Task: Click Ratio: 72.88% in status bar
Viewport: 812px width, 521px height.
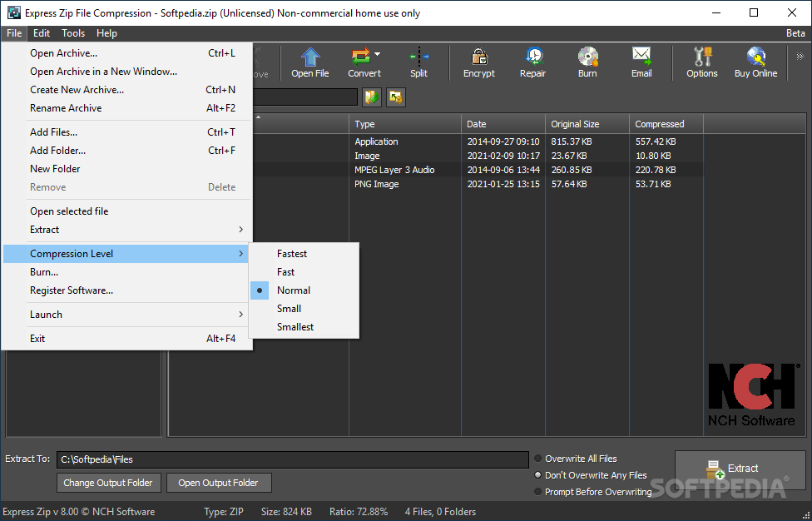Action: 359,512
